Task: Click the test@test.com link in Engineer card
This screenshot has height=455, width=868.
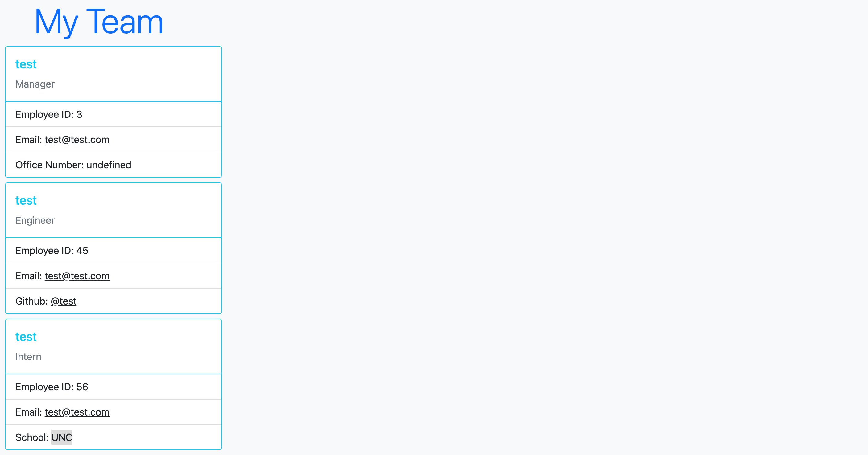Action: (76, 275)
